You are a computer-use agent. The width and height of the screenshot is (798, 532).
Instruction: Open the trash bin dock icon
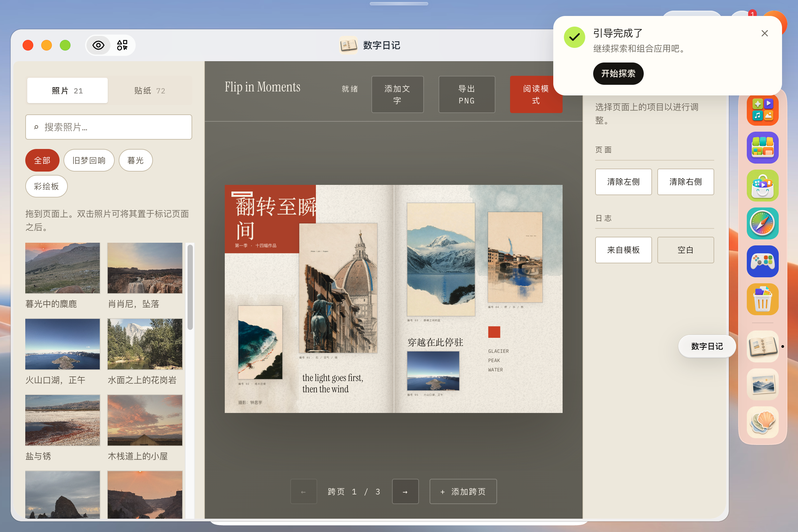click(762, 300)
